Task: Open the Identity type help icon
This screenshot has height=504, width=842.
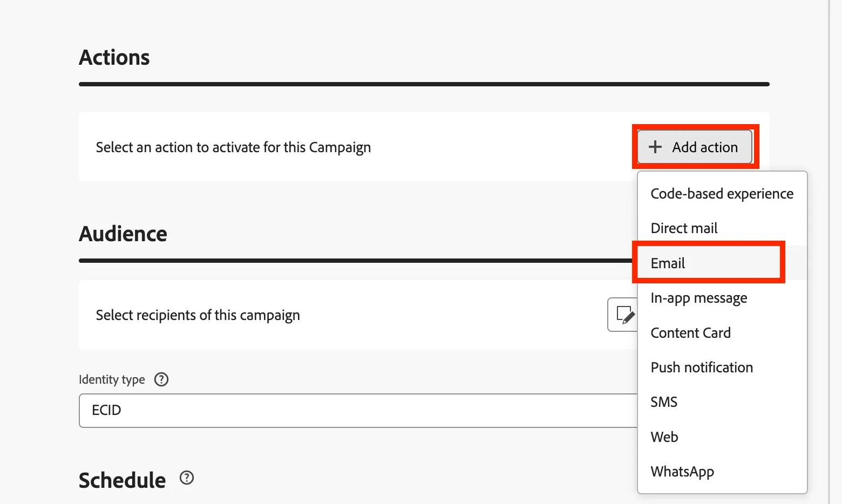Action: coord(161,379)
